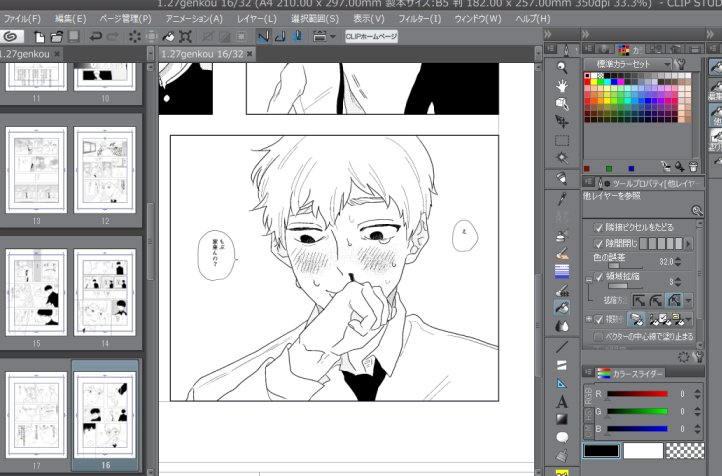Toggle Snap to Ruler

pyautogui.click(x=263, y=36)
